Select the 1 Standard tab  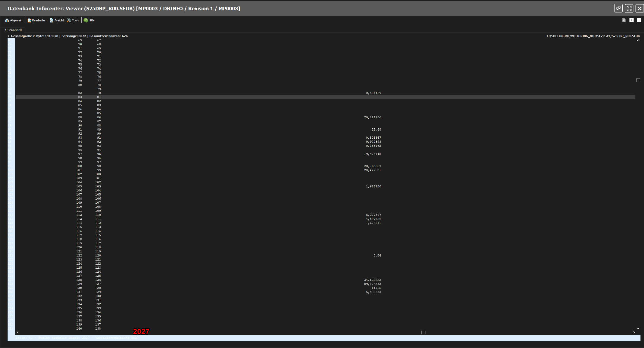point(13,30)
